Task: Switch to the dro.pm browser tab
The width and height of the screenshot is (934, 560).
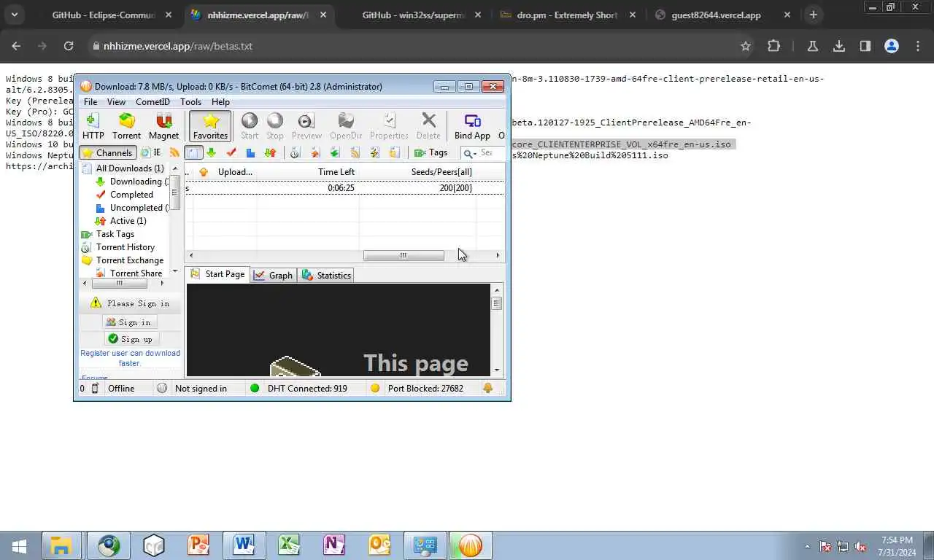Action: (x=567, y=15)
